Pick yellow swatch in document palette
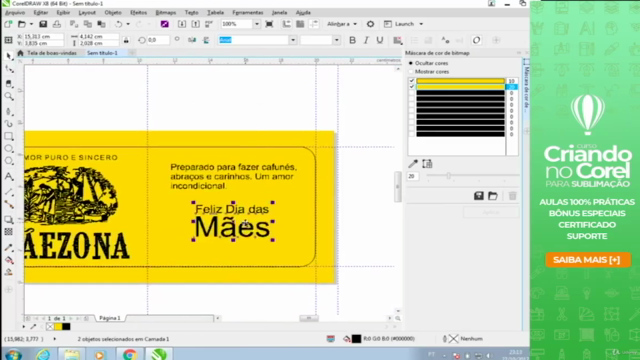Viewport: 640px width, 360px height. [x=58, y=327]
